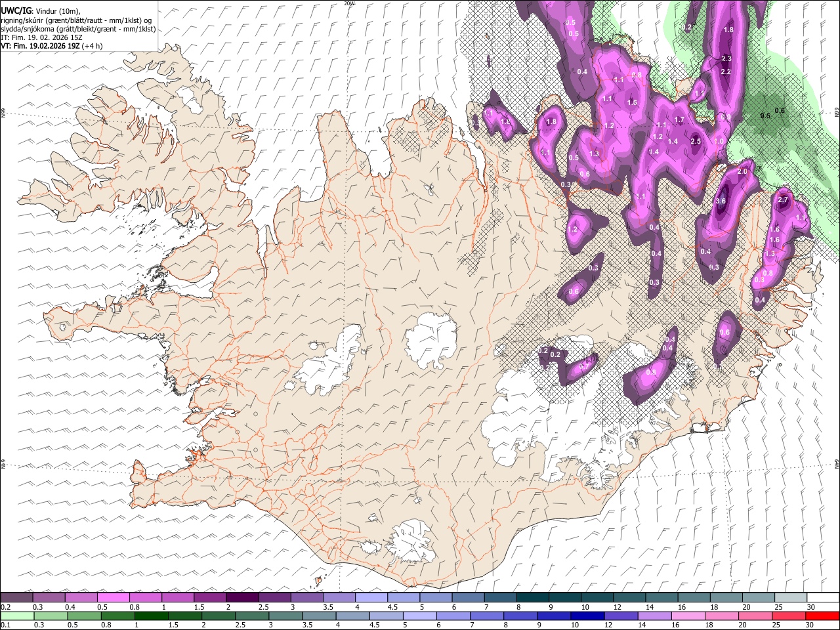Click the Hofsjökull glacier white area
The width and height of the screenshot is (840, 630).
431,341
